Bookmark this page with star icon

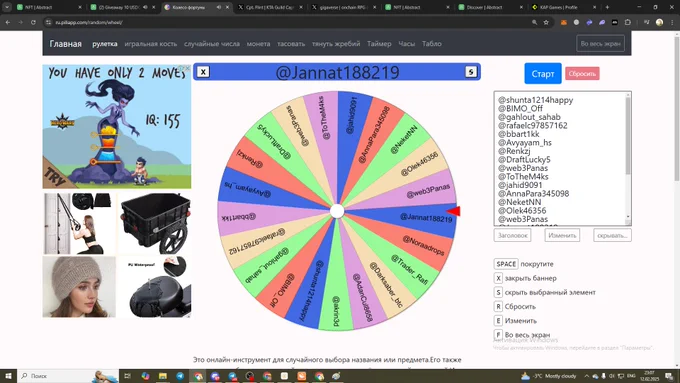(x=546, y=22)
